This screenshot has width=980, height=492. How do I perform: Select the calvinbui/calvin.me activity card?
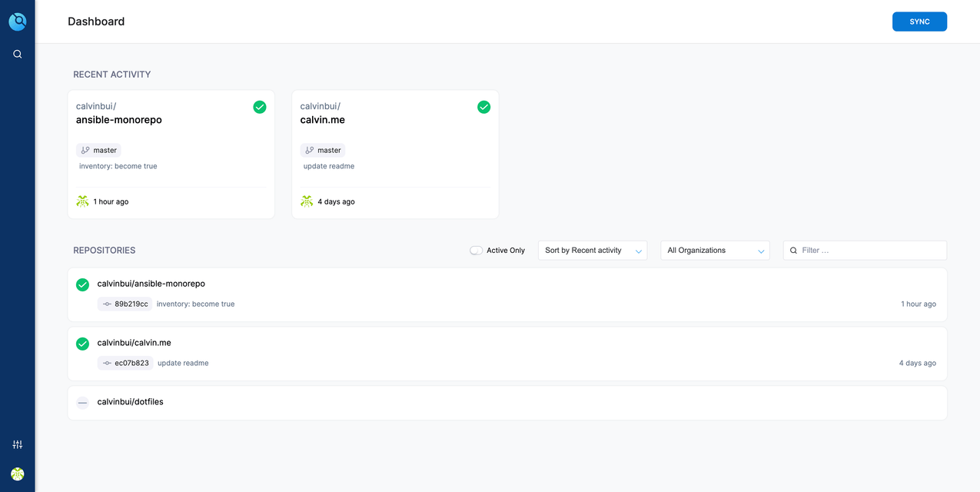click(394, 154)
